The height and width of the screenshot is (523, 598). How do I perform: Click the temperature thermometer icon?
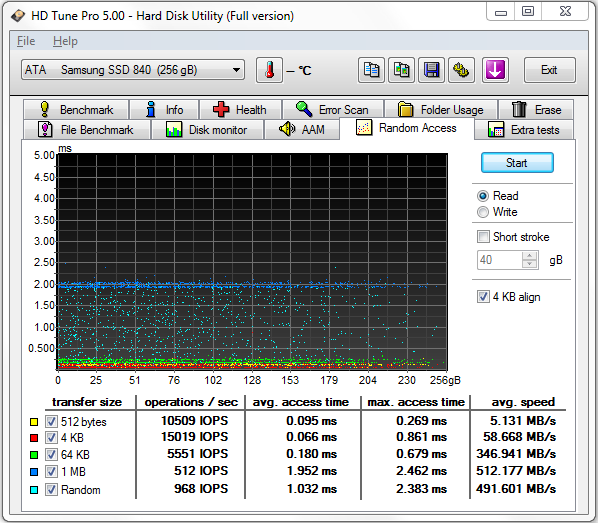[x=269, y=70]
